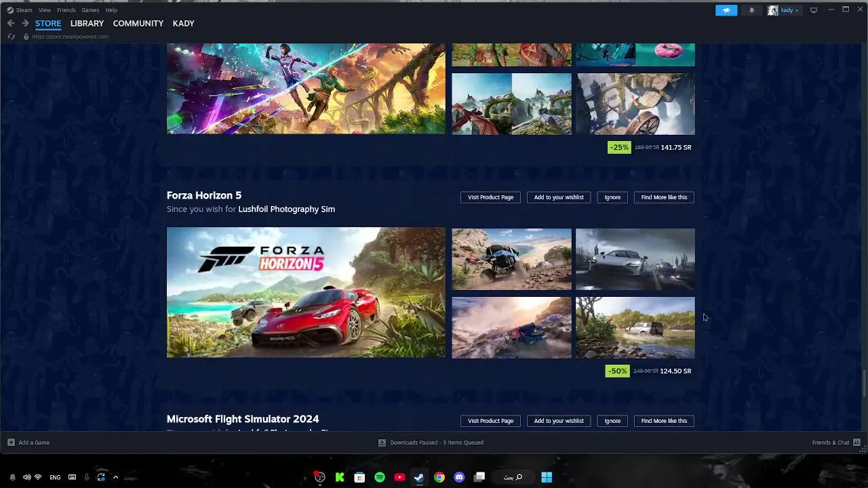
Task: Visit Microsoft Flight Simulator 2024 product page
Action: point(490,421)
